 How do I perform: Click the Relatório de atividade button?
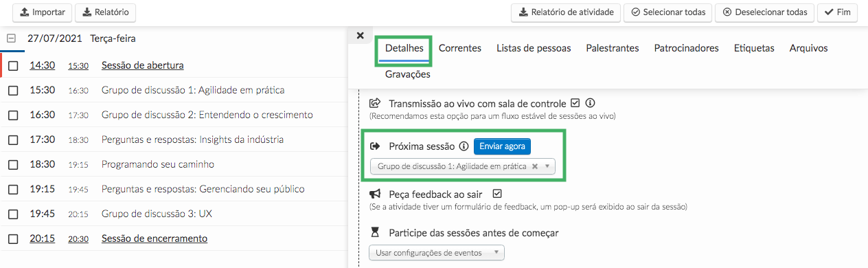click(566, 12)
